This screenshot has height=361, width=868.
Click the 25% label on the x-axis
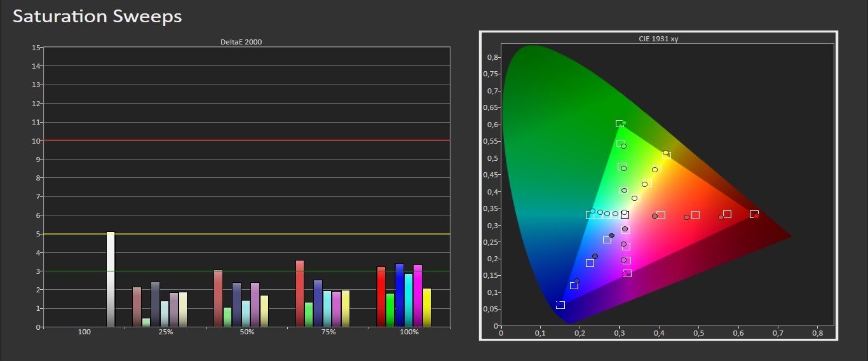tap(165, 332)
